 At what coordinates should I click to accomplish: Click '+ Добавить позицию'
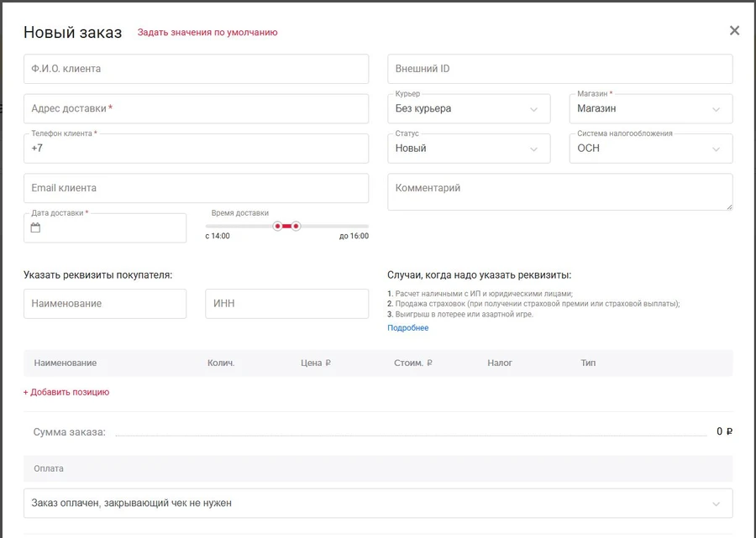[x=66, y=392]
